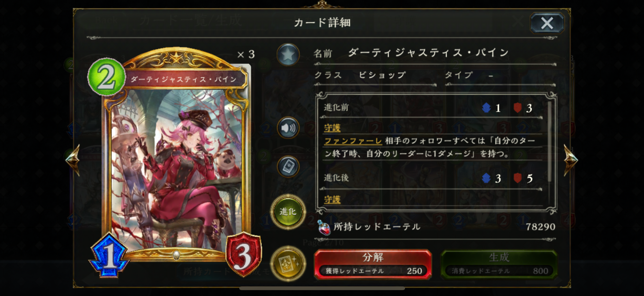Click the 分解 liquefy button
The width and height of the screenshot is (644, 296).
373,264
